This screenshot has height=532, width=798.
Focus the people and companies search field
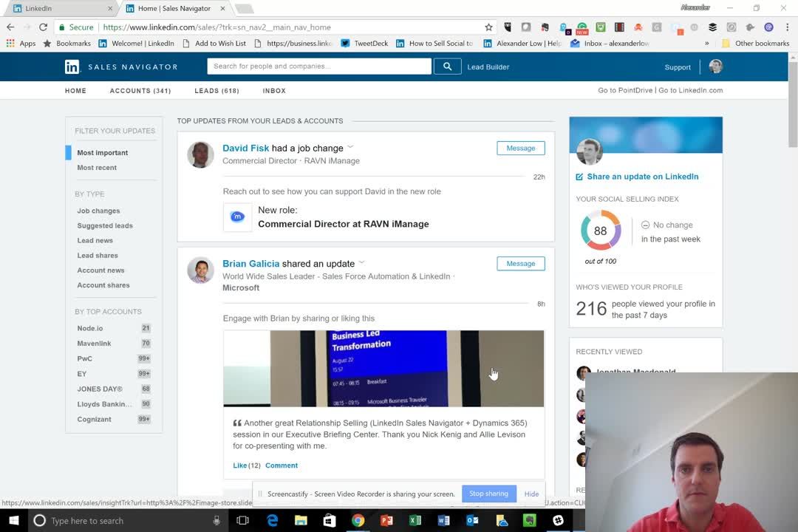319,66
